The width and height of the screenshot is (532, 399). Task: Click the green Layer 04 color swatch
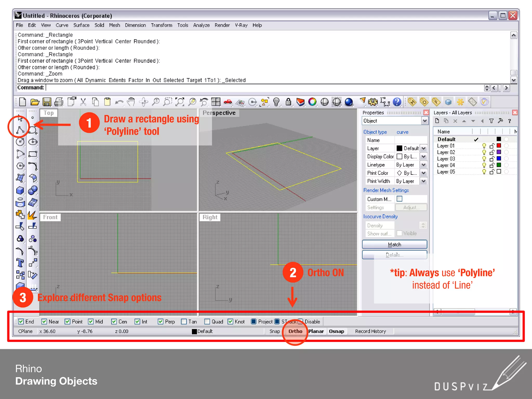(x=499, y=165)
